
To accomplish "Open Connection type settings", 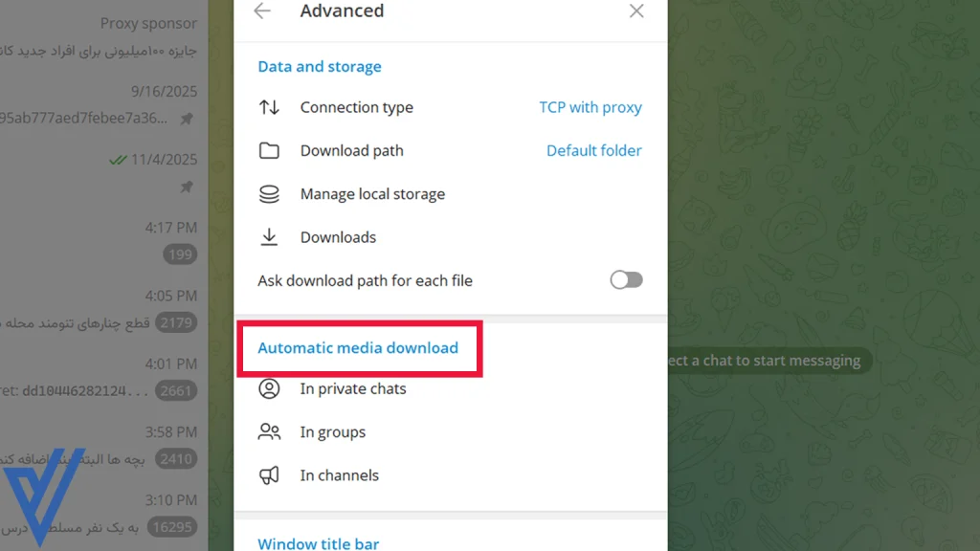I will point(451,107).
